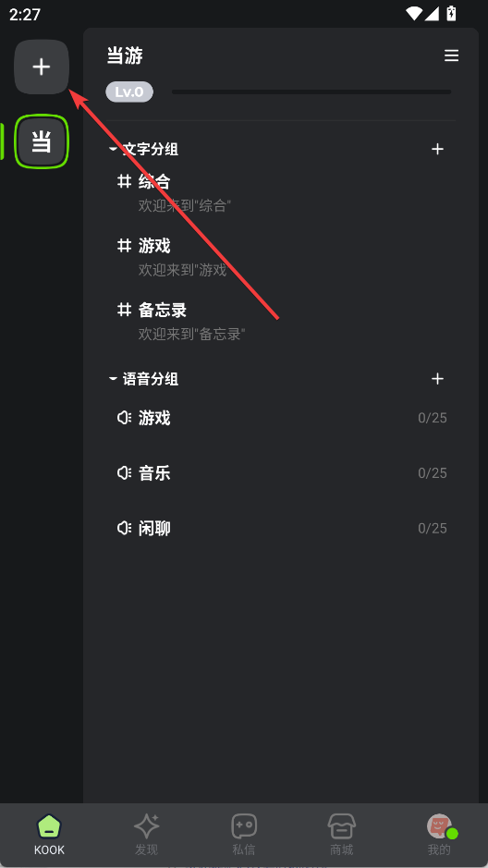Go to the 商城 store tab
488x868 pixels.
pyautogui.click(x=341, y=835)
